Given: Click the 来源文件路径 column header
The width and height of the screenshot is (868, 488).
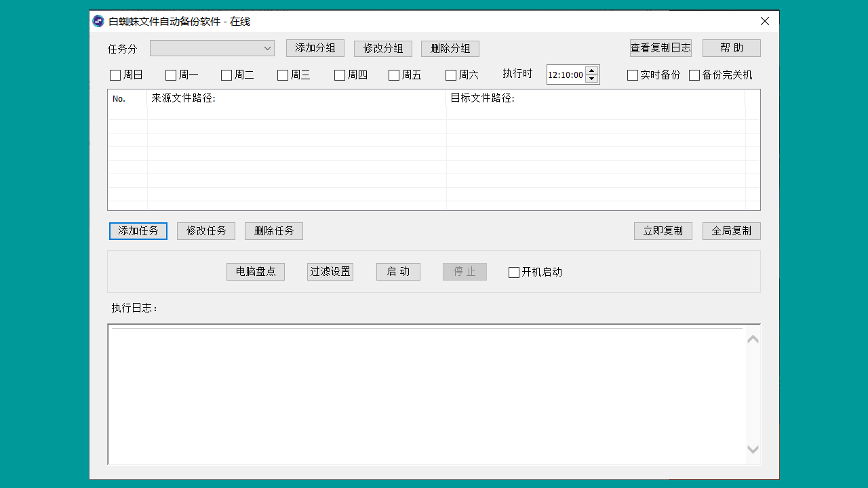Looking at the screenshot, I should pyautogui.click(x=296, y=98).
